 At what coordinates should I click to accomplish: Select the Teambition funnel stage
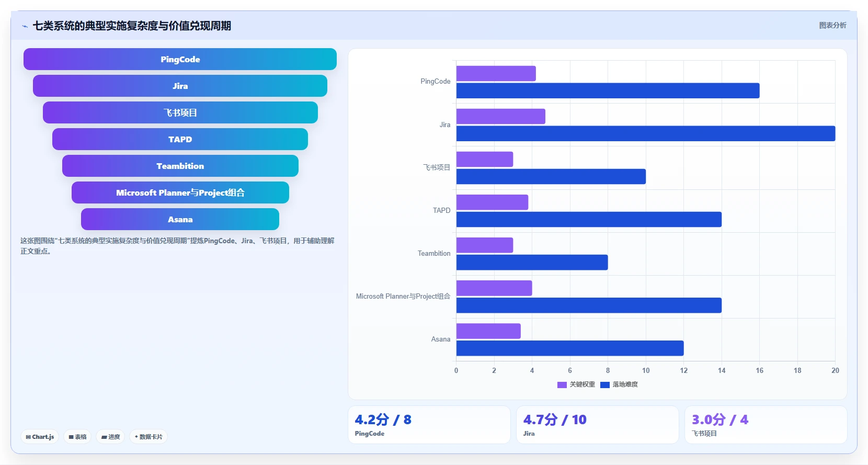coord(180,166)
